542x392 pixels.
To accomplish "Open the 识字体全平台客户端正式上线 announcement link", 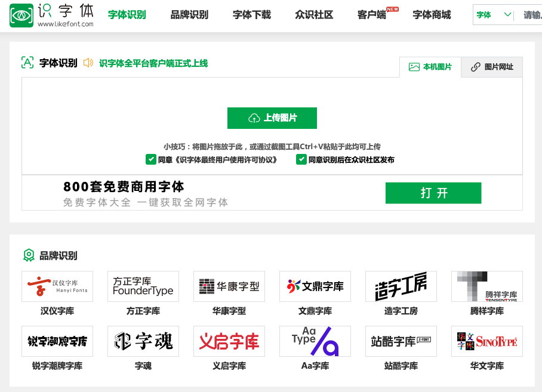I will pos(153,63).
